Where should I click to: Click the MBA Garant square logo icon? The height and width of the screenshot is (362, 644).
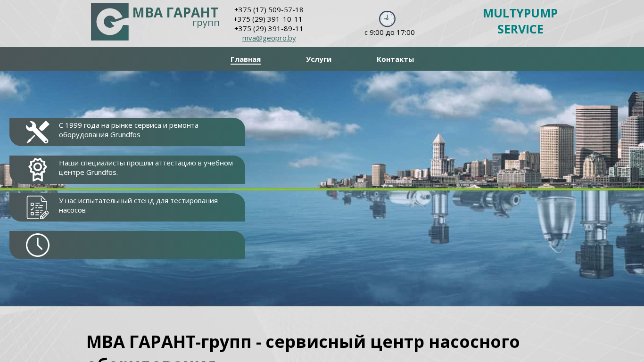pyautogui.click(x=110, y=22)
